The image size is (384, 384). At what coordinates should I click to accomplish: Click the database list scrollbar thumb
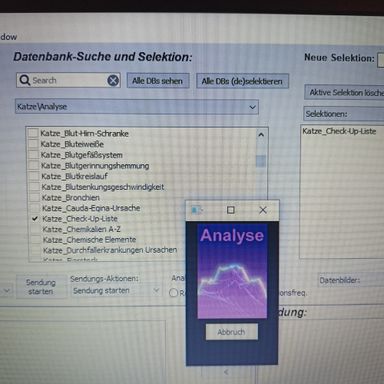pyautogui.click(x=261, y=161)
